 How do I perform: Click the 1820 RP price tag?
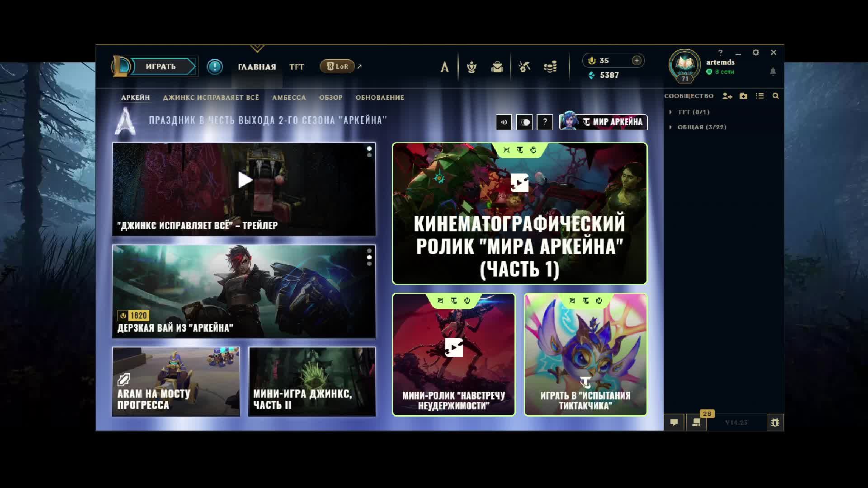pyautogui.click(x=133, y=315)
